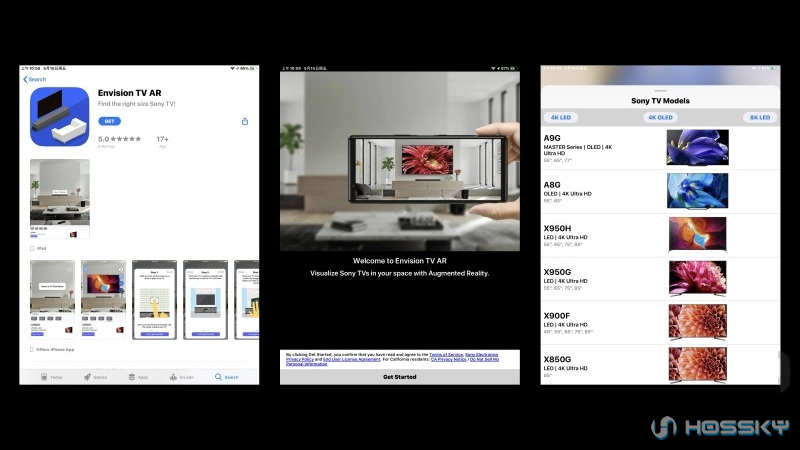
Task: Select the 8K LED filter
Action: (760, 117)
